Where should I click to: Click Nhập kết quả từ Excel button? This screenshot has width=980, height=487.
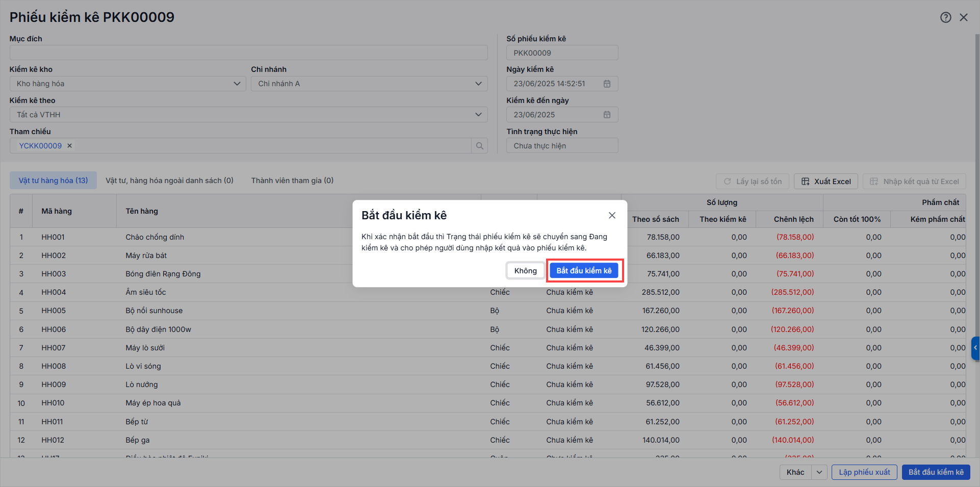(x=914, y=182)
